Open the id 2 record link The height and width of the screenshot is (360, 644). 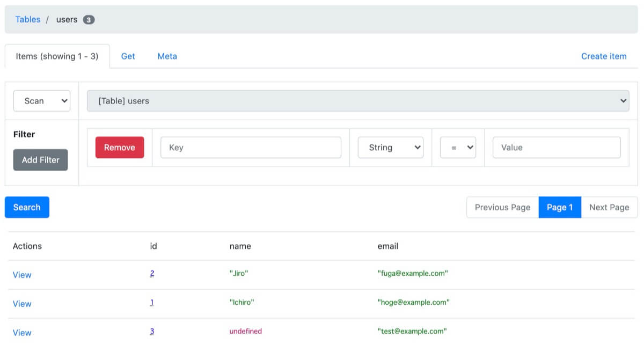click(x=152, y=273)
